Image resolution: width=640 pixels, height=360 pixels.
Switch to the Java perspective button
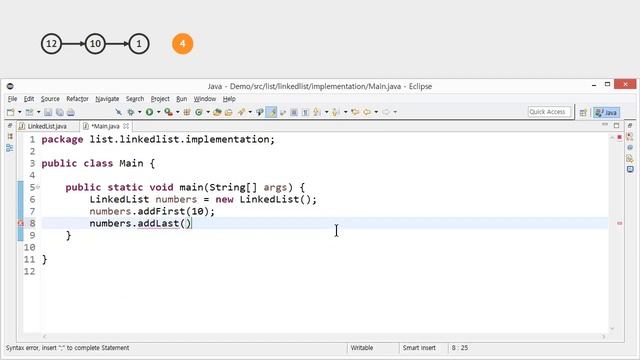tap(607, 112)
